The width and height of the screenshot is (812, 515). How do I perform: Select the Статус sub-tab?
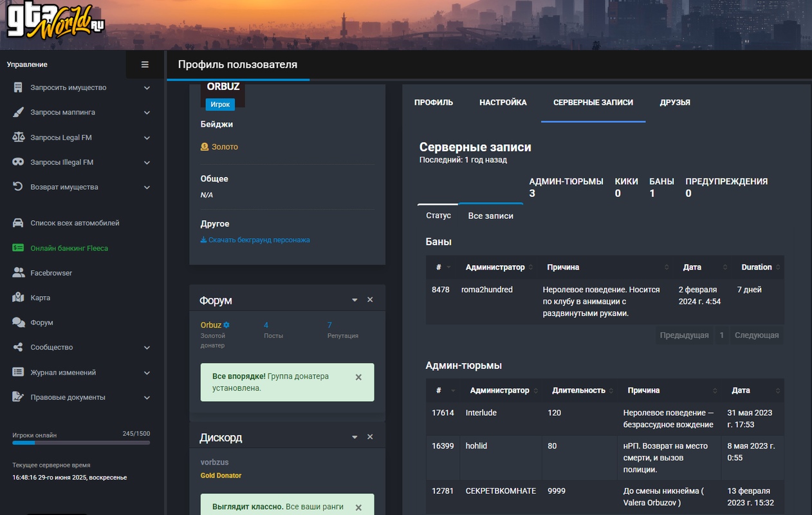click(438, 216)
